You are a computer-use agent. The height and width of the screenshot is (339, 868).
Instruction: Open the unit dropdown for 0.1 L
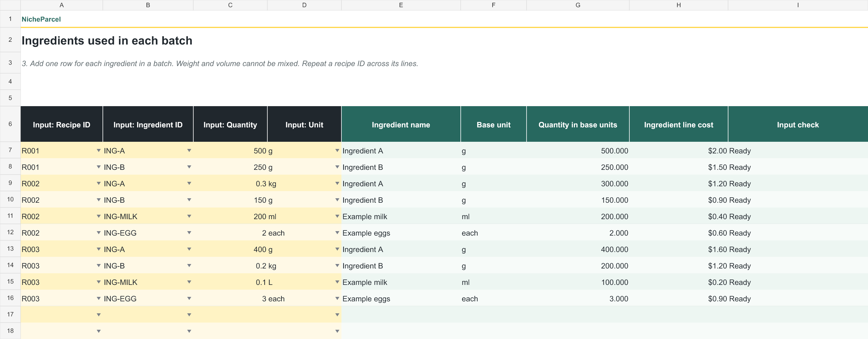point(337,282)
